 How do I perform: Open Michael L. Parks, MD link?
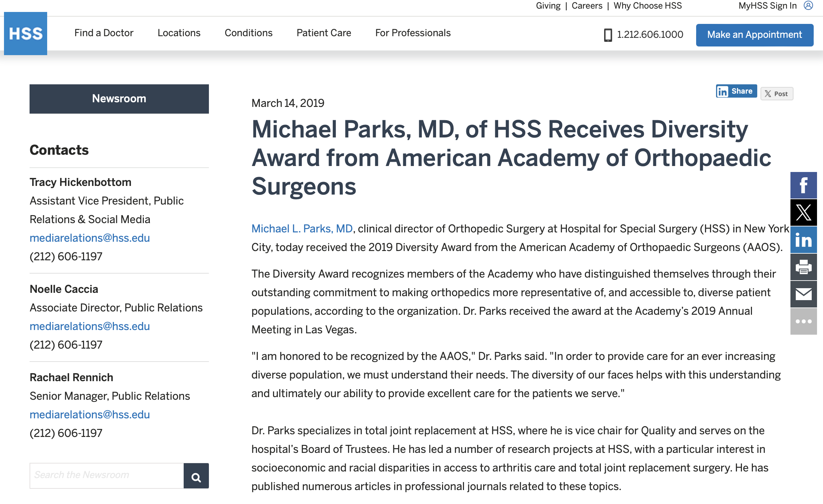302,228
